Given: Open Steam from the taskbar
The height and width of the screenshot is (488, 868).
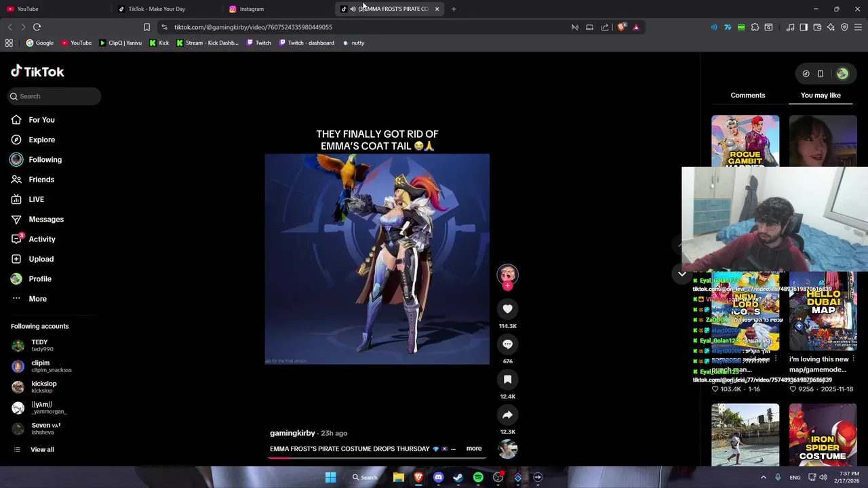Looking at the screenshot, I should [458, 477].
